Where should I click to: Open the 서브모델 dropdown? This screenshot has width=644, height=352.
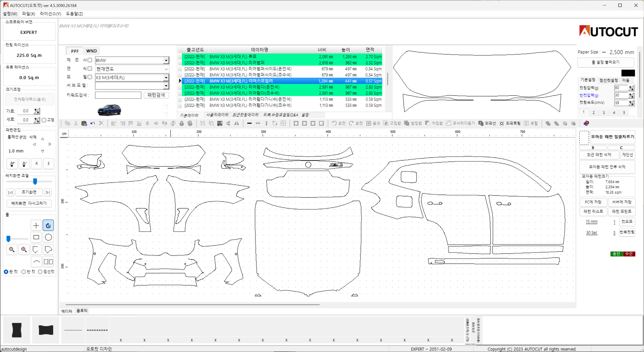166,86
